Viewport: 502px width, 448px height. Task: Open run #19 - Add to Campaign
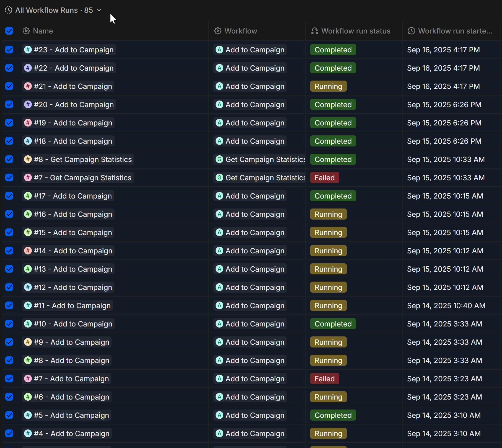[x=68, y=123]
